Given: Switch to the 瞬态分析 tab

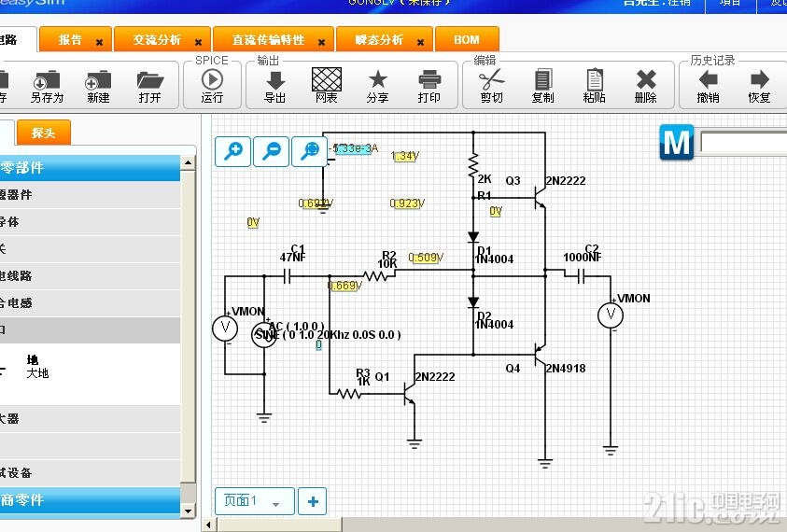Looking at the screenshot, I should [379, 39].
